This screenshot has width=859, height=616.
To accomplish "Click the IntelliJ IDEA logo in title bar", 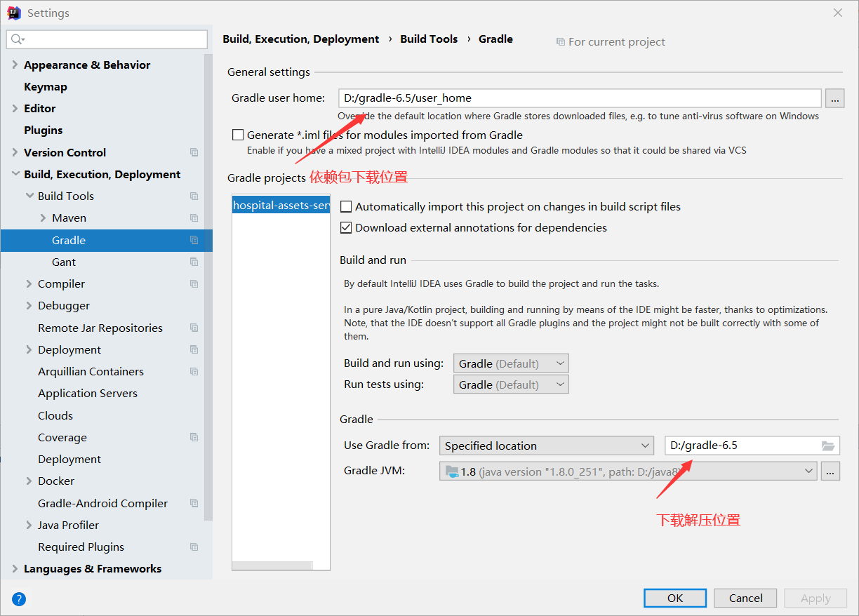I will pos(13,13).
